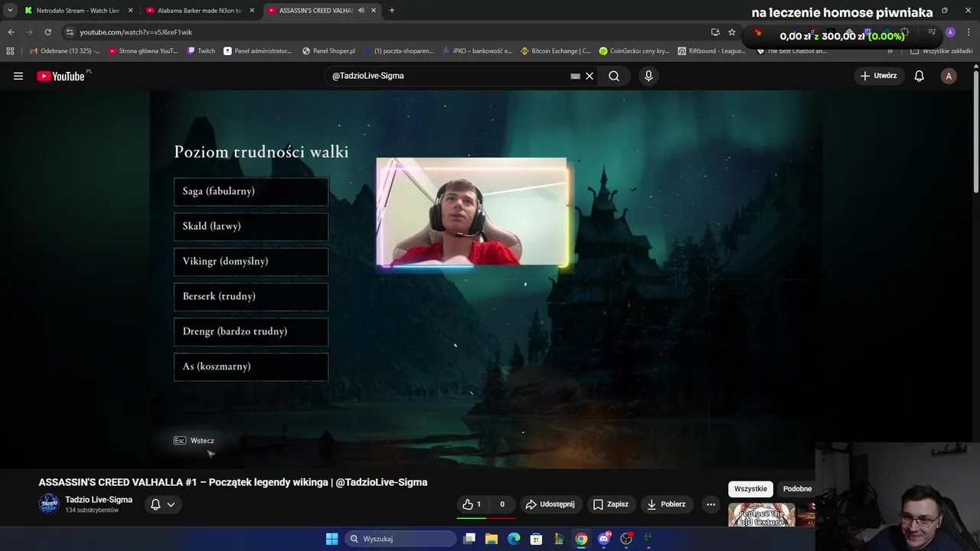The width and height of the screenshot is (980, 551).
Task: Like the video with thumbs up
Action: (x=472, y=504)
